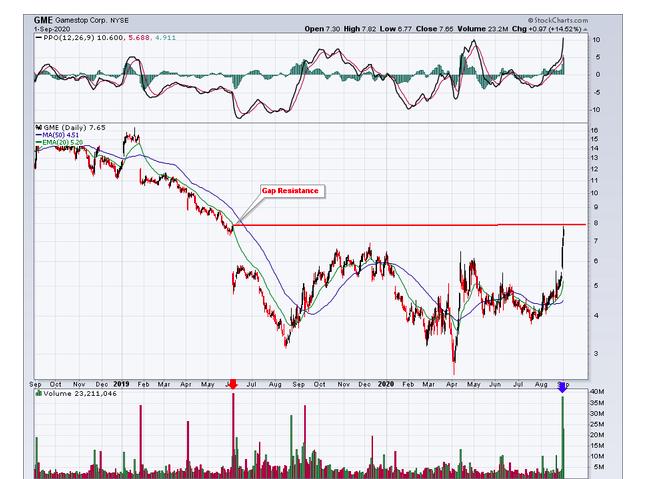
Task: Click the 1-Sep-2020 date label
Action: pyautogui.click(x=52, y=29)
